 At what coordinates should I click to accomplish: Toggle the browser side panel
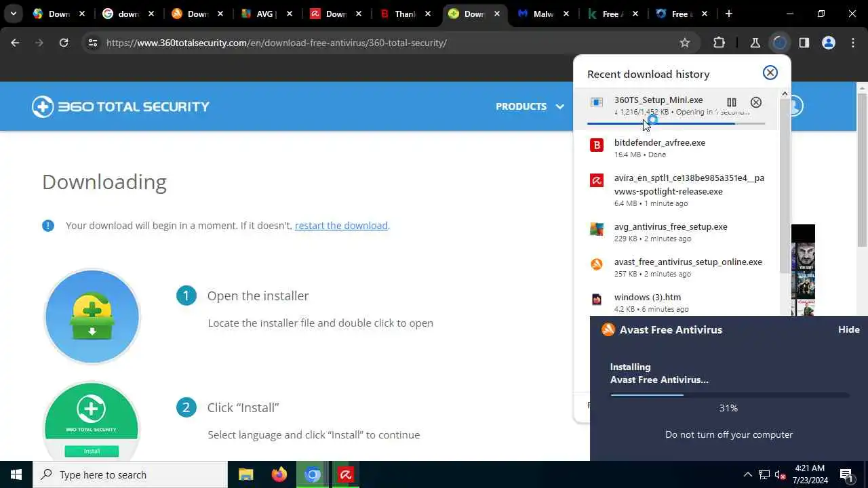point(804,43)
